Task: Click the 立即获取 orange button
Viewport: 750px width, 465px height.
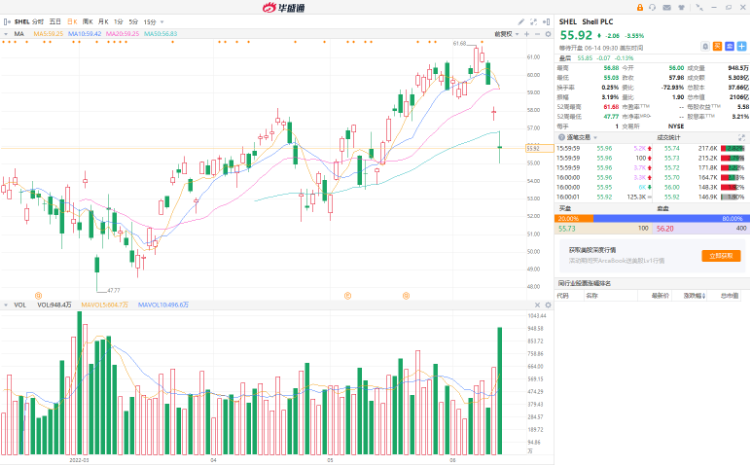Action: tap(721, 255)
